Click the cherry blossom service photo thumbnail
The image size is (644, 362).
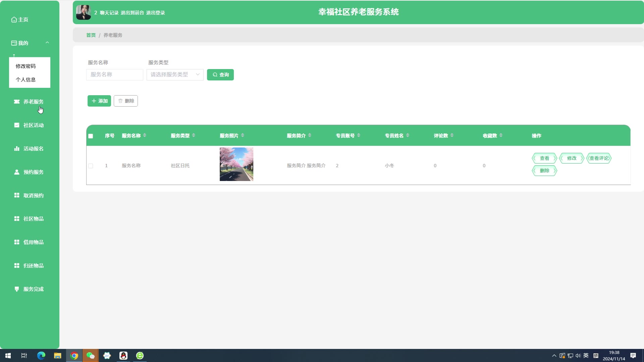(x=236, y=164)
